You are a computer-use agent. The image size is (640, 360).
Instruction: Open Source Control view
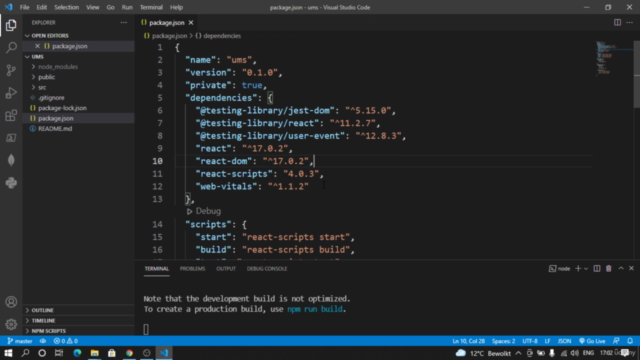point(11,70)
